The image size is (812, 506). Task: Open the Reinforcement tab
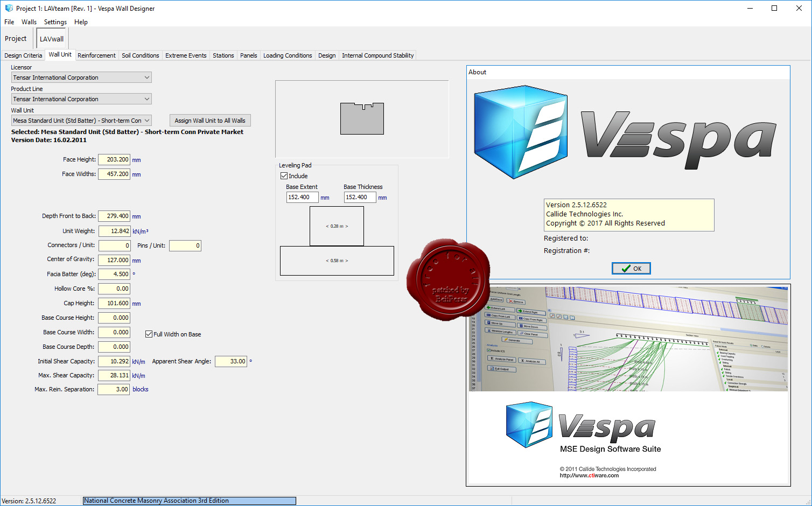tap(96, 55)
